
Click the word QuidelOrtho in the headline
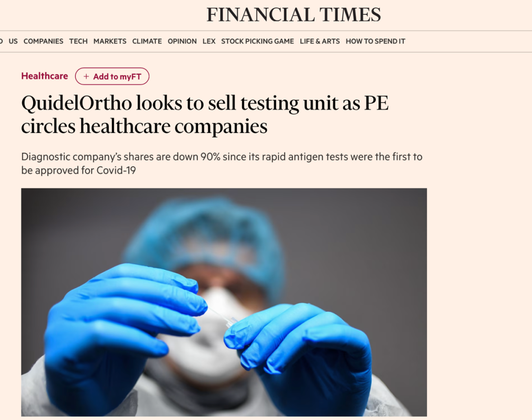point(76,103)
